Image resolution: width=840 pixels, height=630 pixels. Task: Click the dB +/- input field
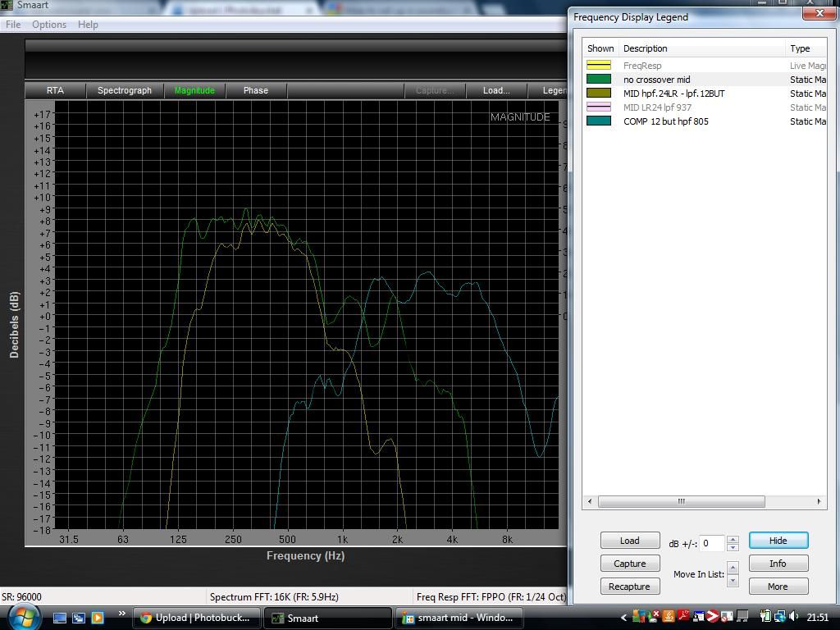pos(712,543)
